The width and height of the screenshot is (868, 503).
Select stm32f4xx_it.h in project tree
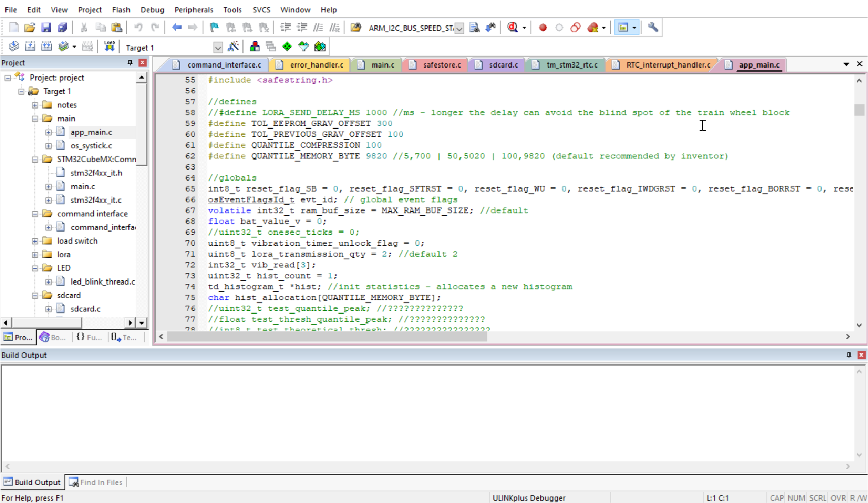click(96, 173)
